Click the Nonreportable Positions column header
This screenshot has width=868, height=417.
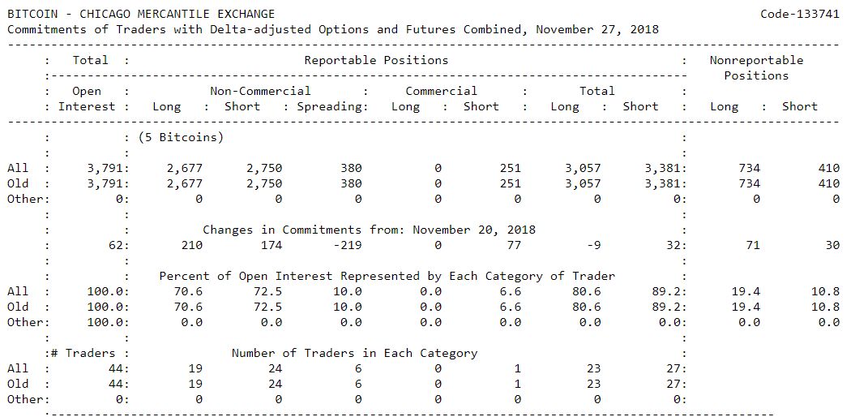pos(756,67)
